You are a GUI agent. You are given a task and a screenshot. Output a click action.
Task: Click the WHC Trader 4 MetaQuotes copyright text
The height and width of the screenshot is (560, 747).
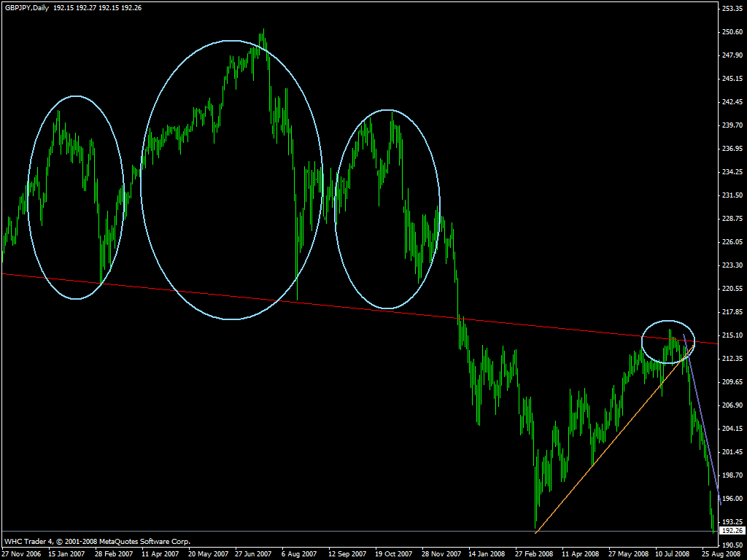point(97,542)
